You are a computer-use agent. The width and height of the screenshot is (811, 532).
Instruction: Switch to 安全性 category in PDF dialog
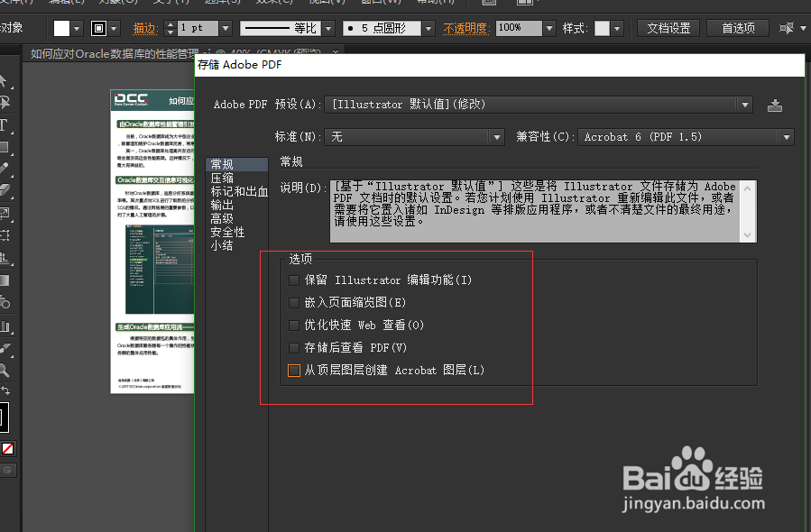(227, 232)
